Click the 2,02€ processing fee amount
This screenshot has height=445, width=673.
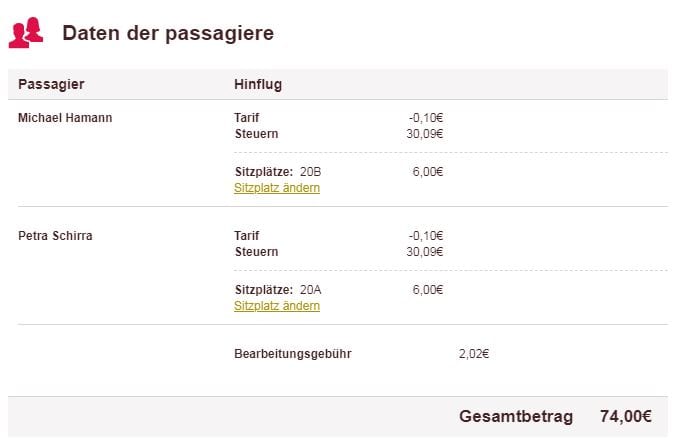(x=473, y=354)
